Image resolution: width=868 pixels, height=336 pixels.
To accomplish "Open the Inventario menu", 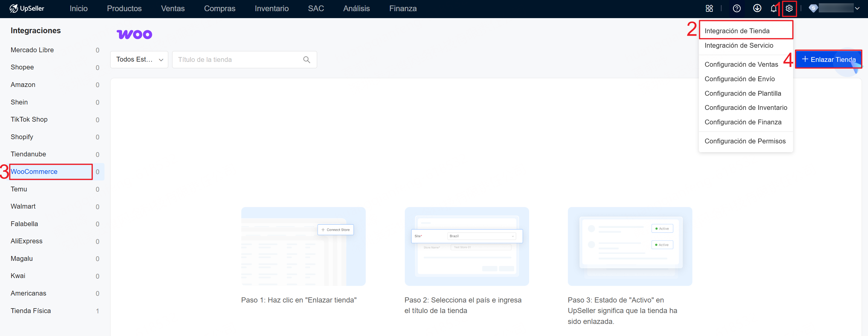I will pyautogui.click(x=272, y=8).
